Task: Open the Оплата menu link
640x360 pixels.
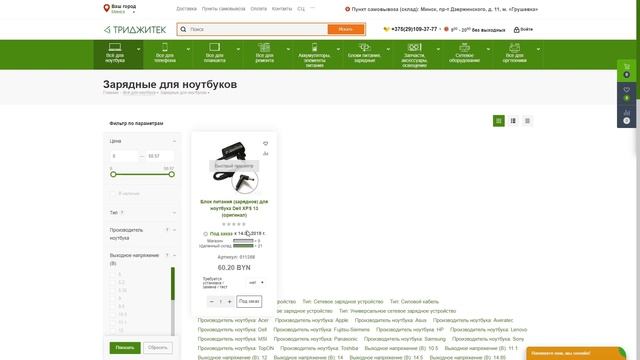Action: (x=258, y=9)
